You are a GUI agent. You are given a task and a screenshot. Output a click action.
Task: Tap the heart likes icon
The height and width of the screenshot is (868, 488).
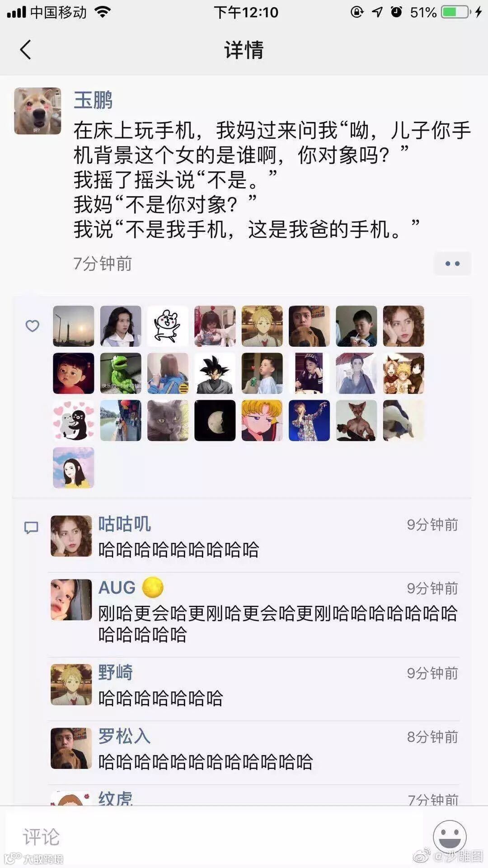tap(32, 325)
